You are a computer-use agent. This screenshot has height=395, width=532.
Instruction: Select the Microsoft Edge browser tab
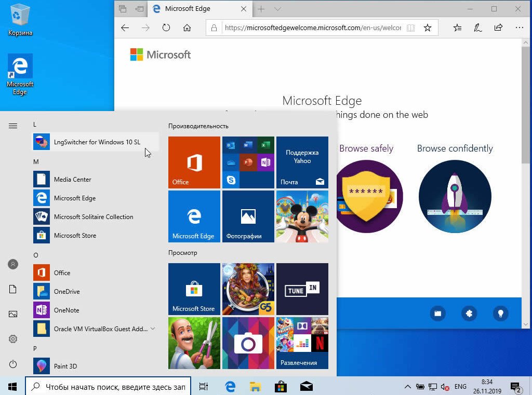200,9
